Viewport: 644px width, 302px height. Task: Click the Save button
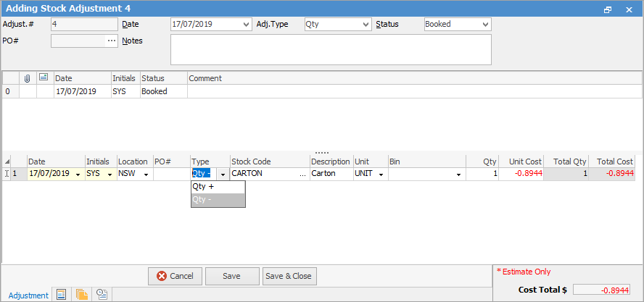[x=232, y=276]
